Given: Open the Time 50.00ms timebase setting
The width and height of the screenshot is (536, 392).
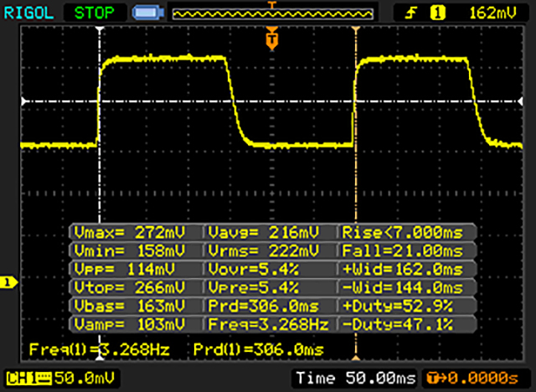Looking at the screenshot, I should click(355, 379).
